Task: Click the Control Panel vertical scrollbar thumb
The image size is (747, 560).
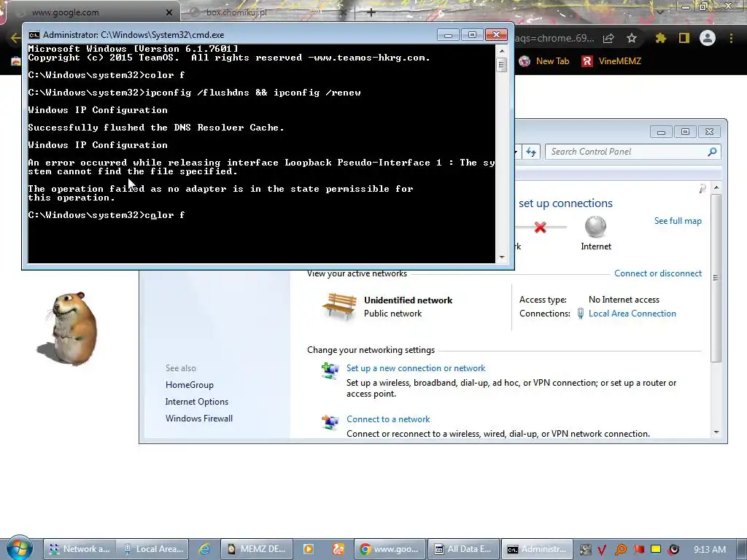Action: (716, 278)
